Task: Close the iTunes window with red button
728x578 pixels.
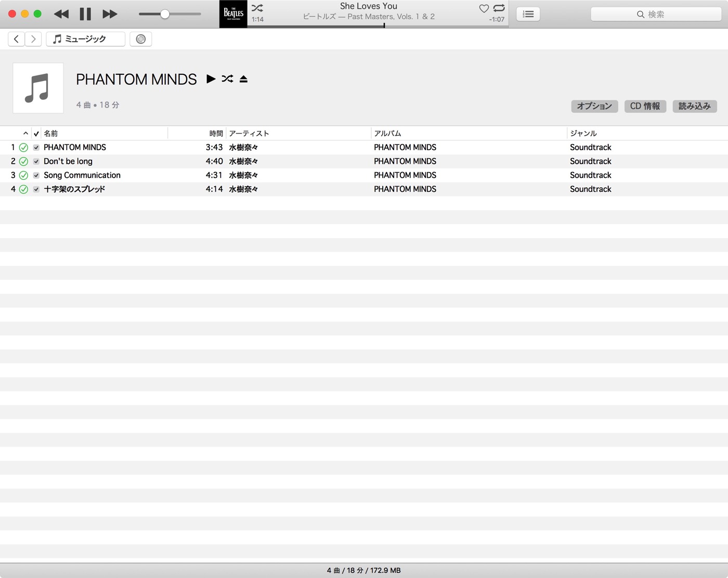Action: coord(12,14)
